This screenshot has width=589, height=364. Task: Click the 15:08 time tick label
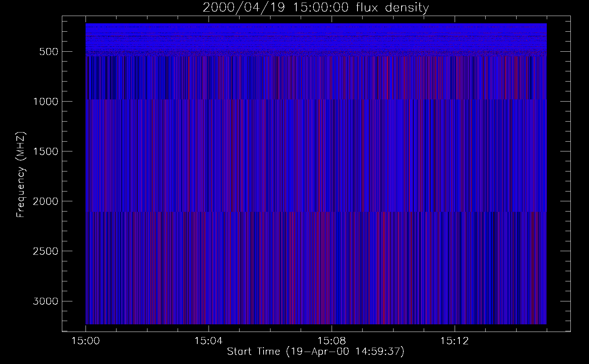point(331,341)
